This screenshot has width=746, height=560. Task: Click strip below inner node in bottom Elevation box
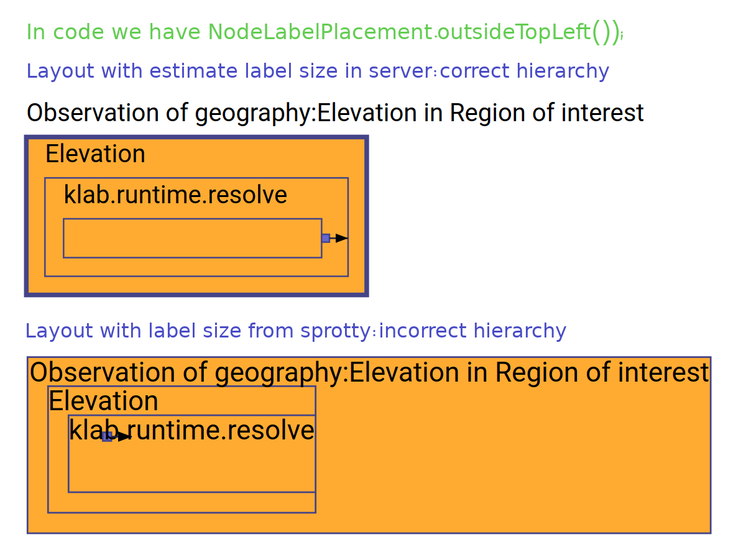tap(182, 502)
